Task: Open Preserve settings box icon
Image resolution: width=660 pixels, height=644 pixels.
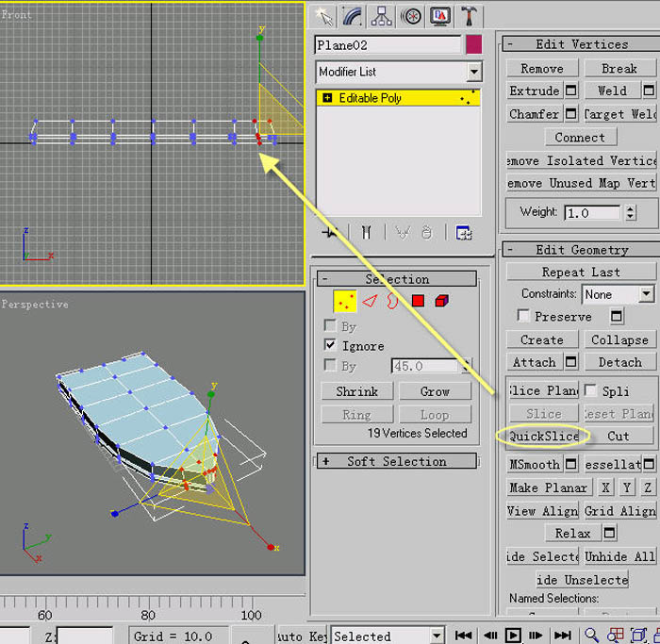Action: click(617, 316)
